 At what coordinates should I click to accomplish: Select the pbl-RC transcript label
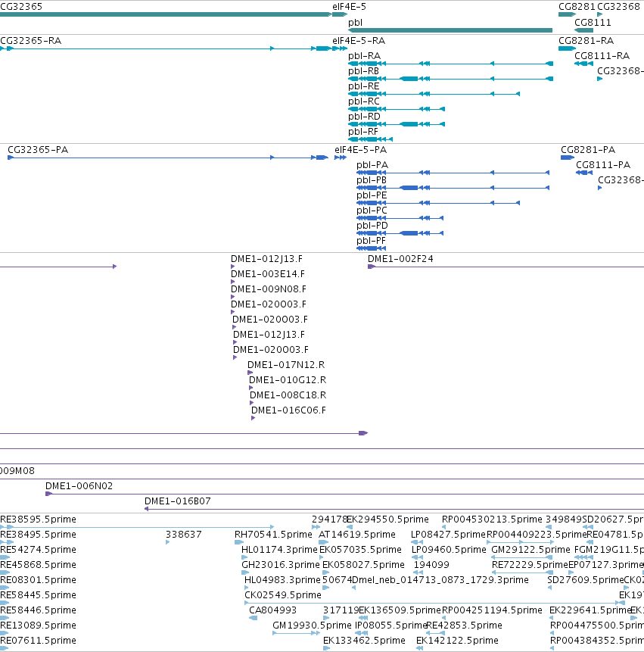[363, 101]
